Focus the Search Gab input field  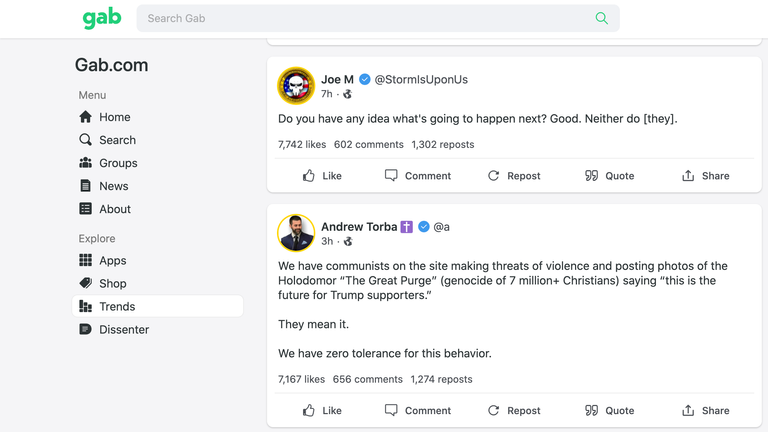(x=378, y=18)
